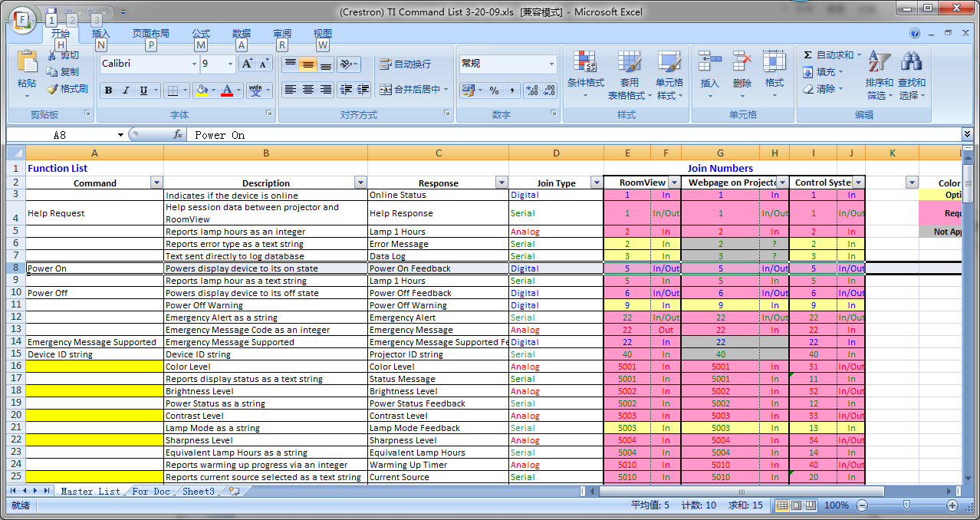Toggle Underline formatting
This screenshot has height=520, width=980.
tap(143, 91)
